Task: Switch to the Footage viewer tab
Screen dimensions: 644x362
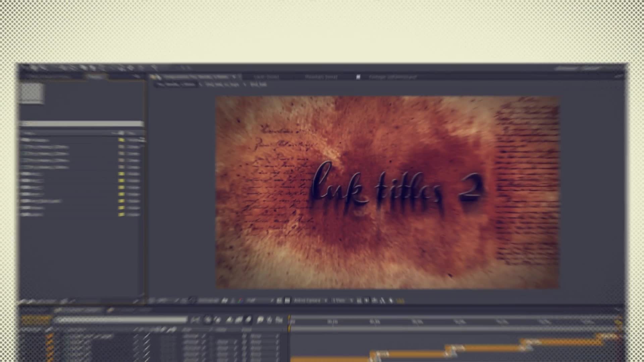Action: click(392, 77)
